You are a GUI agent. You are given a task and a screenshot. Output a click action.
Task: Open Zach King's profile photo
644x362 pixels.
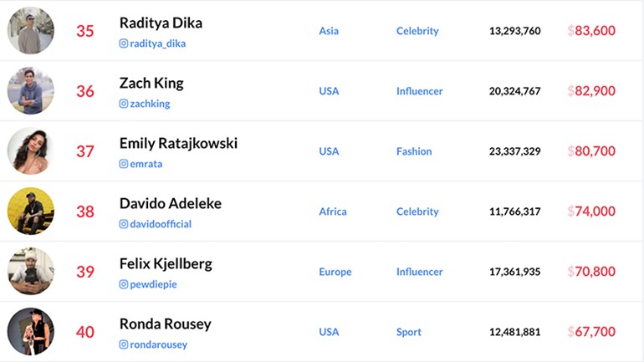[x=31, y=90]
